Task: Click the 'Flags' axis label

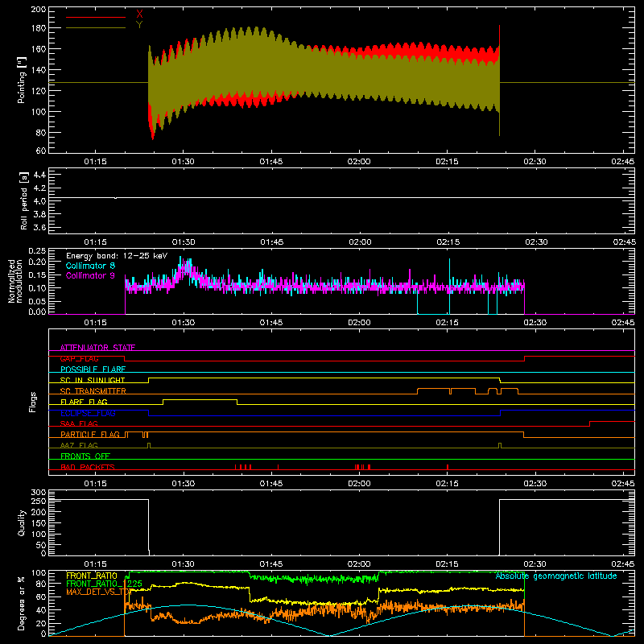Action: [33, 402]
